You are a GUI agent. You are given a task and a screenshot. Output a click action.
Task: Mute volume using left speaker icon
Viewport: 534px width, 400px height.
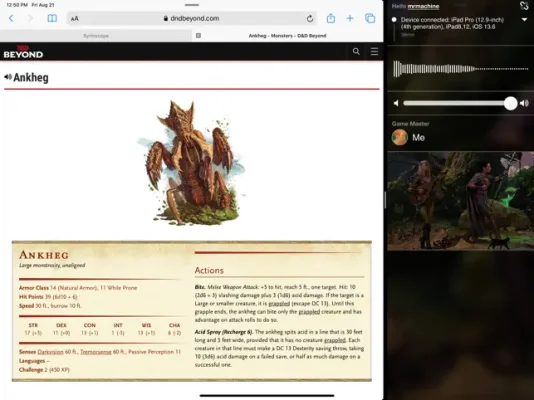point(396,103)
